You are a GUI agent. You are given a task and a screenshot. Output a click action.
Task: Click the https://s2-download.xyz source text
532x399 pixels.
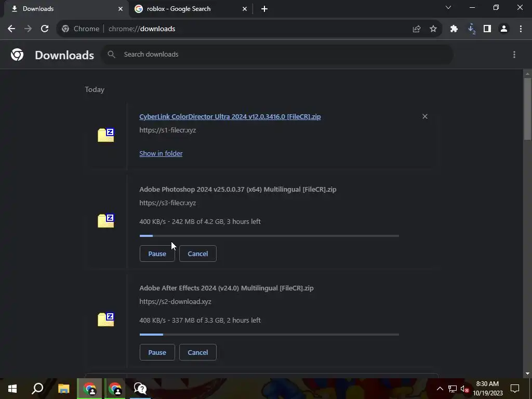point(176,302)
